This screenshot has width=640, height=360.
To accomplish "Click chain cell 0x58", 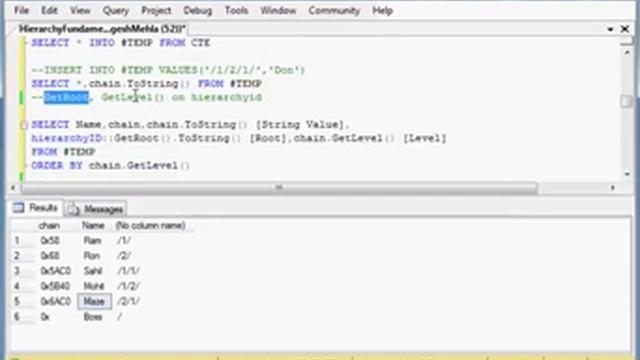I will pos(50,241).
